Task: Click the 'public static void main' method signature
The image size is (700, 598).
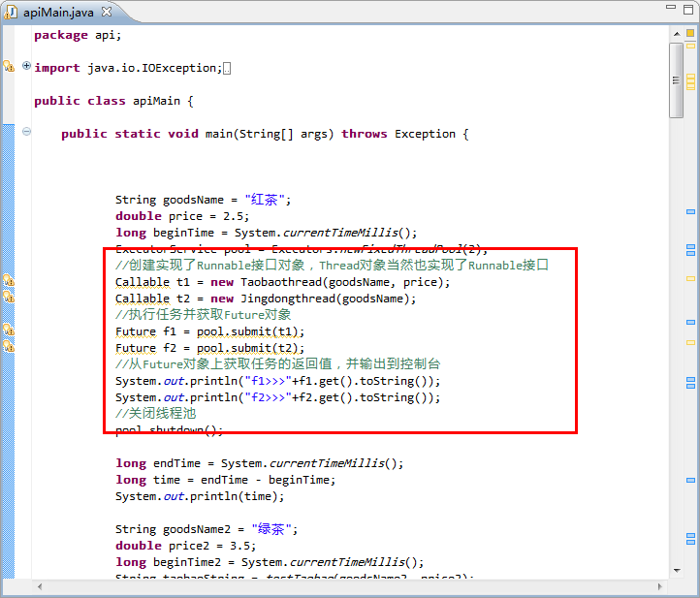Action: pyautogui.click(x=265, y=135)
